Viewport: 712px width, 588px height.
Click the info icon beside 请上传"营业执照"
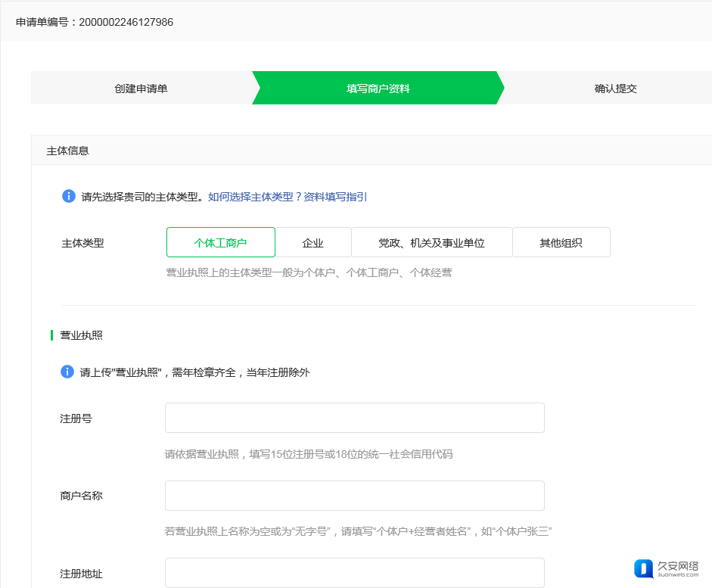coord(68,372)
